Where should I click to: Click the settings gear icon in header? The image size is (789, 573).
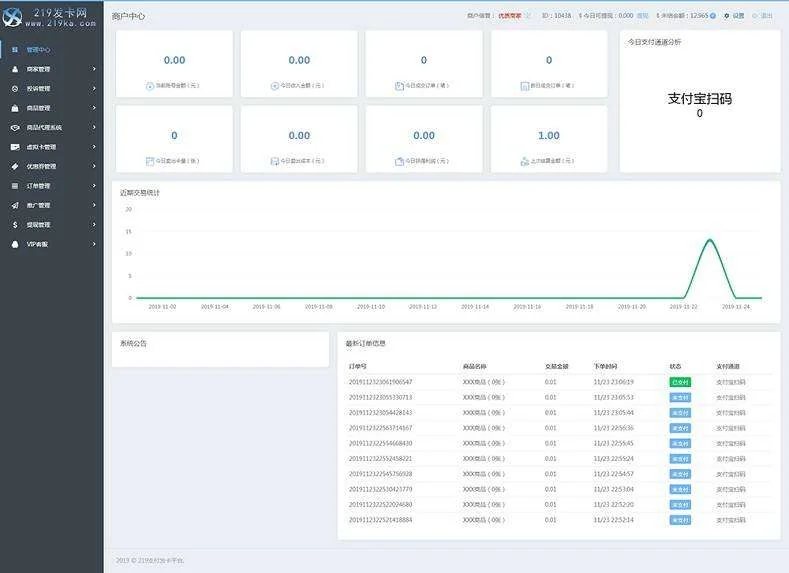[726, 16]
